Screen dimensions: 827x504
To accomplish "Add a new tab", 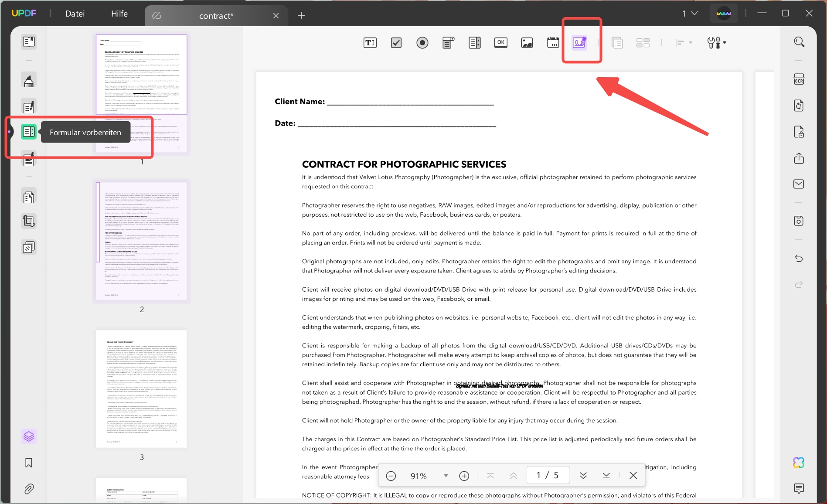I will coord(301,16).
